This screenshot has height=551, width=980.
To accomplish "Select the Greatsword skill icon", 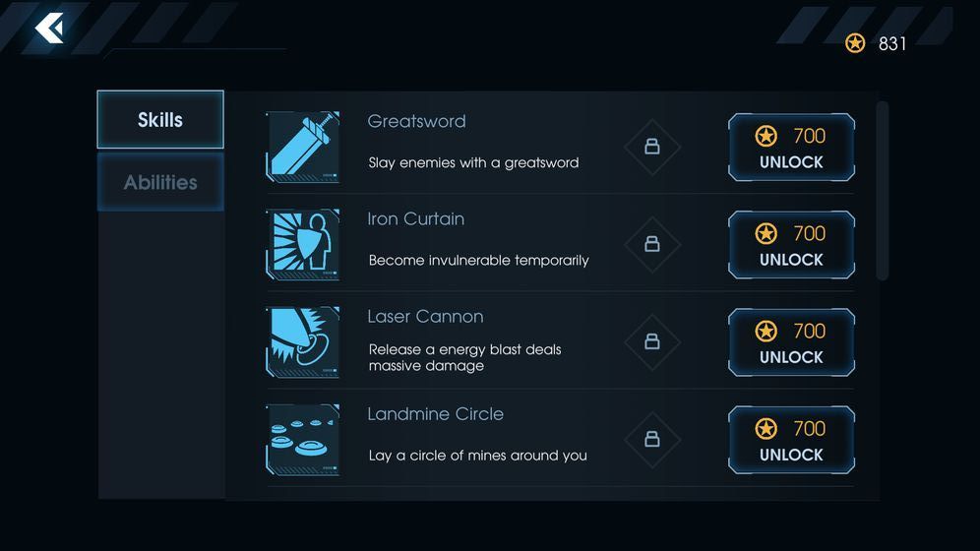I will [x=303, y=147].
